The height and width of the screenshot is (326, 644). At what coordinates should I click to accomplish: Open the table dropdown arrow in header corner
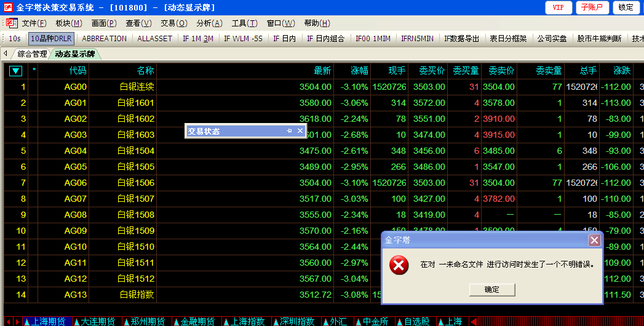coord(15,71)
